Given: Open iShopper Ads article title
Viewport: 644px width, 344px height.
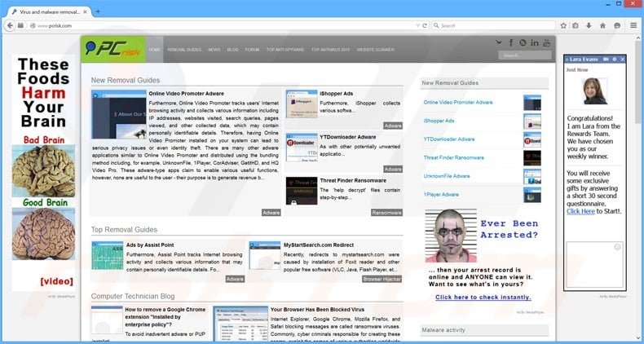Looking at the screenshot, I should point(337,94).
